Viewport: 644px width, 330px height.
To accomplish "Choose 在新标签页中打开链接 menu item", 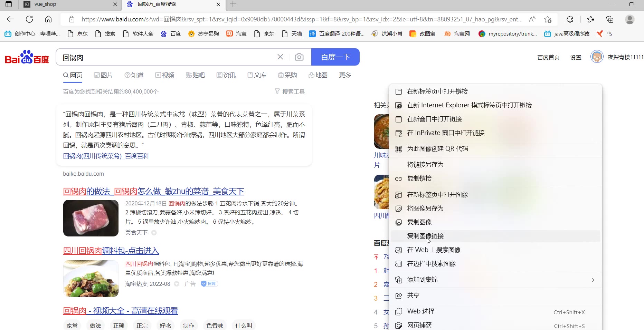I will pyautogui.click(x=496, y=91).
